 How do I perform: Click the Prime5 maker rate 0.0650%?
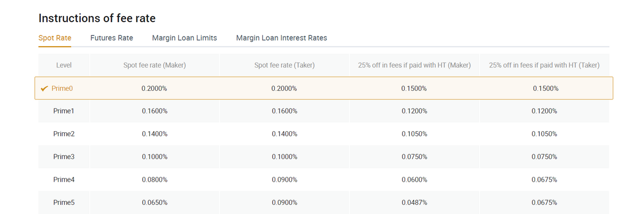click(x=155, y=203)
